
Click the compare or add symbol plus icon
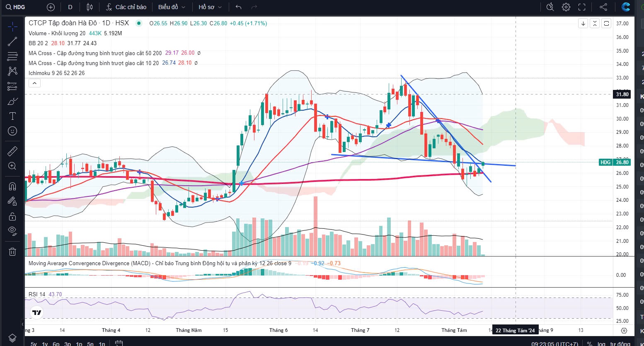[x=51, y=7]
